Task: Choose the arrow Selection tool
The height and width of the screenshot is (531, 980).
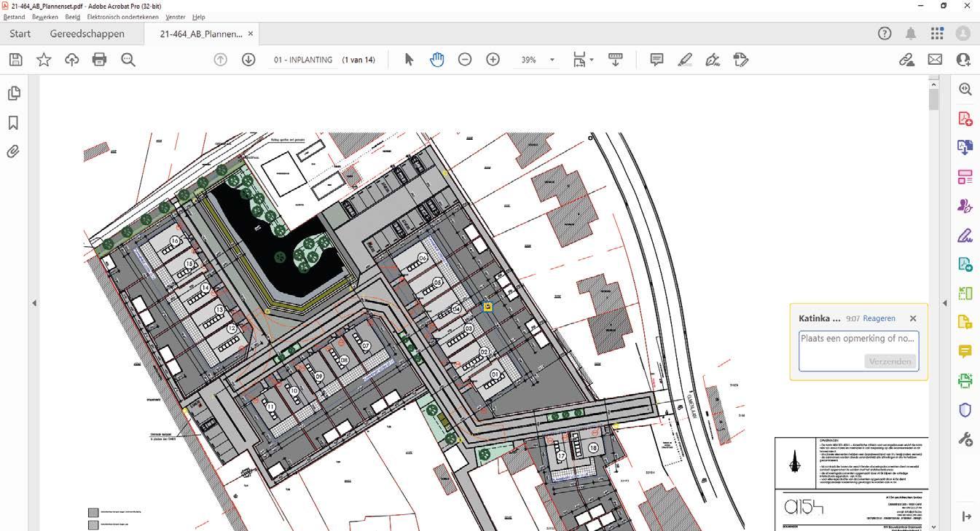Action: pyautogui.click(x=409, y=60)
